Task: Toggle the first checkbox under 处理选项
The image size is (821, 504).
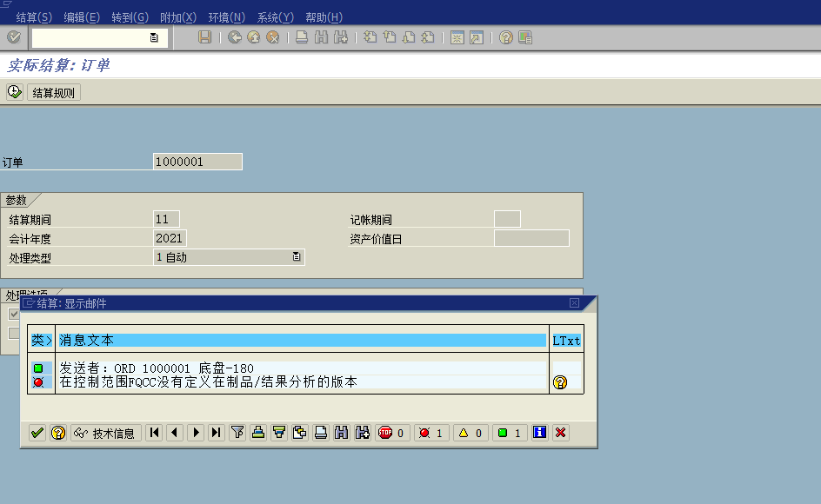Action: click(x=14, y=314)
